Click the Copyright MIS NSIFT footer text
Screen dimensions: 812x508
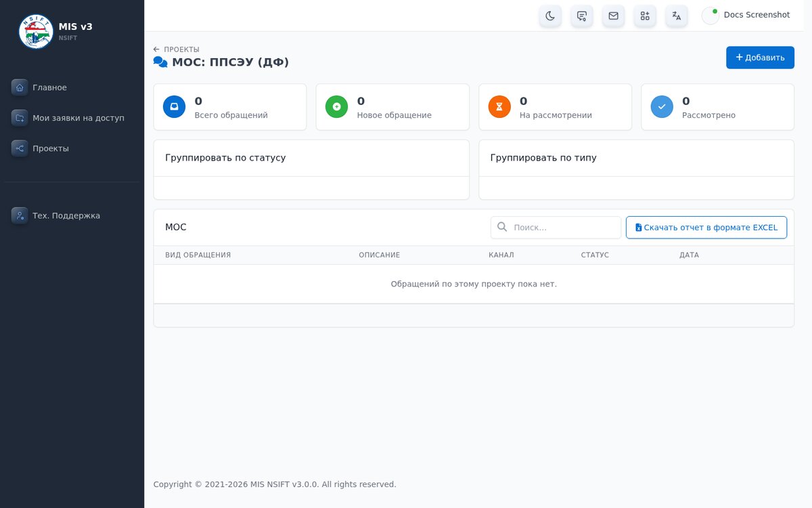coord(275,484)
